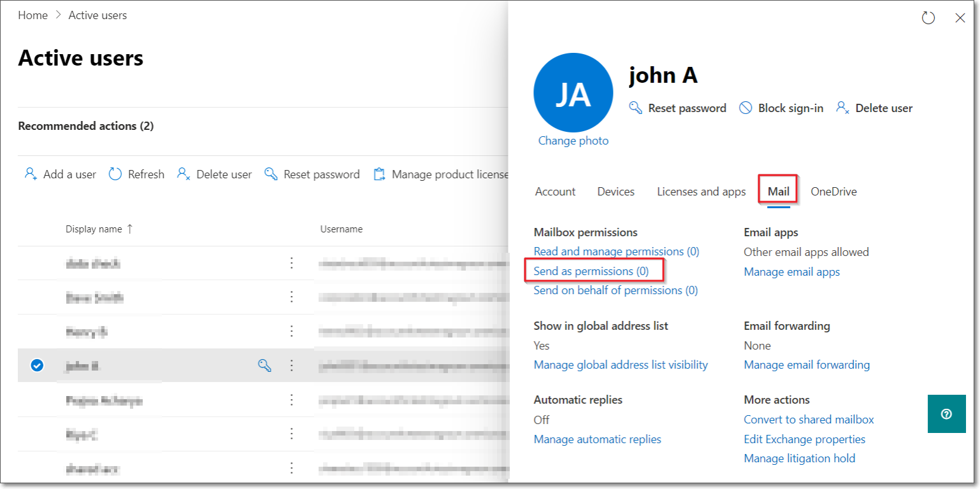Click Convert to shared mailbox

(x=809, y=420)
